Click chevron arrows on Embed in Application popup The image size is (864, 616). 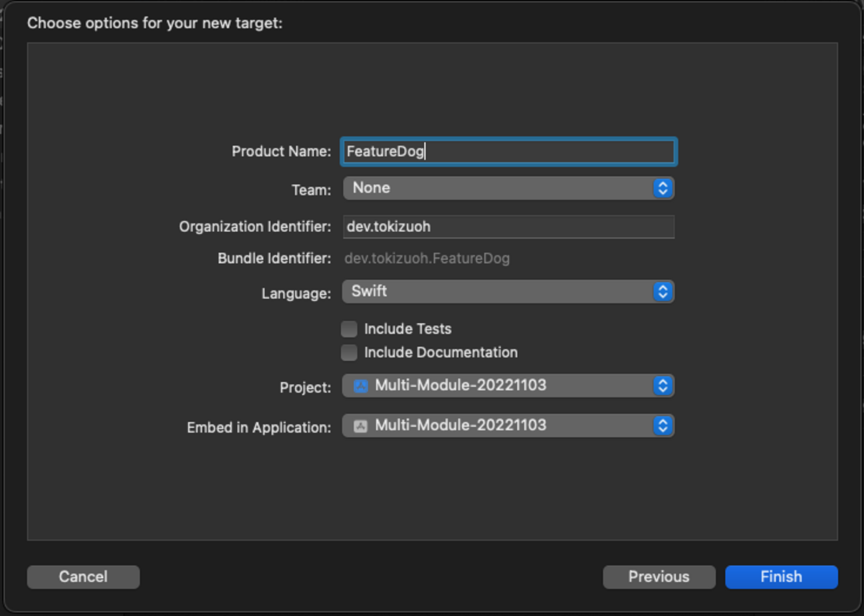662,426
